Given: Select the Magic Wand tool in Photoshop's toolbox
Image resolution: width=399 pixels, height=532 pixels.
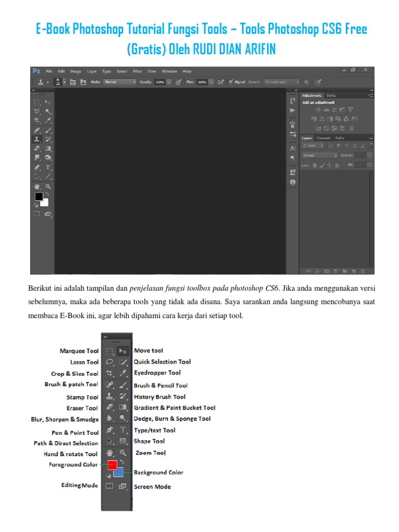Looking at the screenshot, I should coord(48,111).
